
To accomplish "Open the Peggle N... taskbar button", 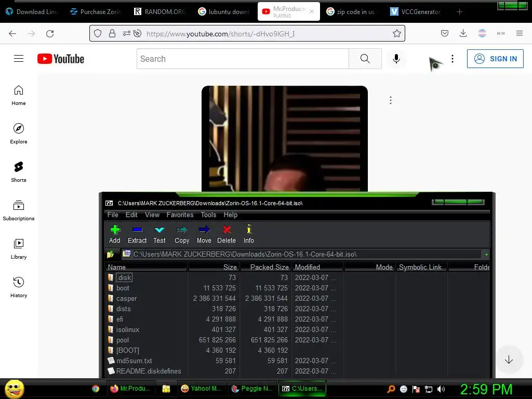I will click(252, 389).
